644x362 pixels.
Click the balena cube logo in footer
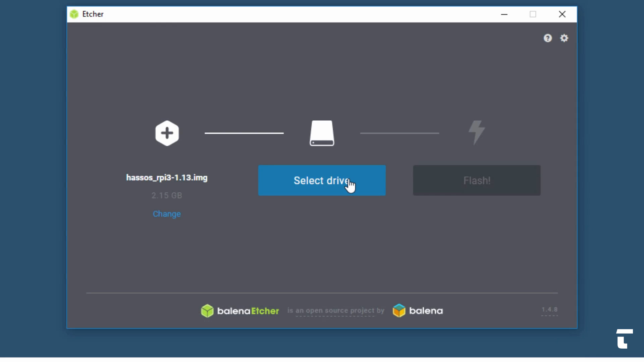click(399, 311)
